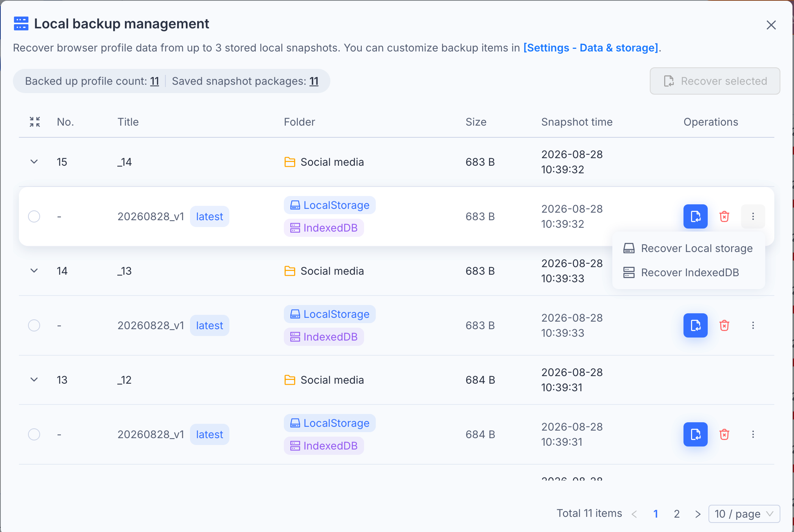Click title _12 in row 13
Screen dimensions: 794x532
coord(125,380)
